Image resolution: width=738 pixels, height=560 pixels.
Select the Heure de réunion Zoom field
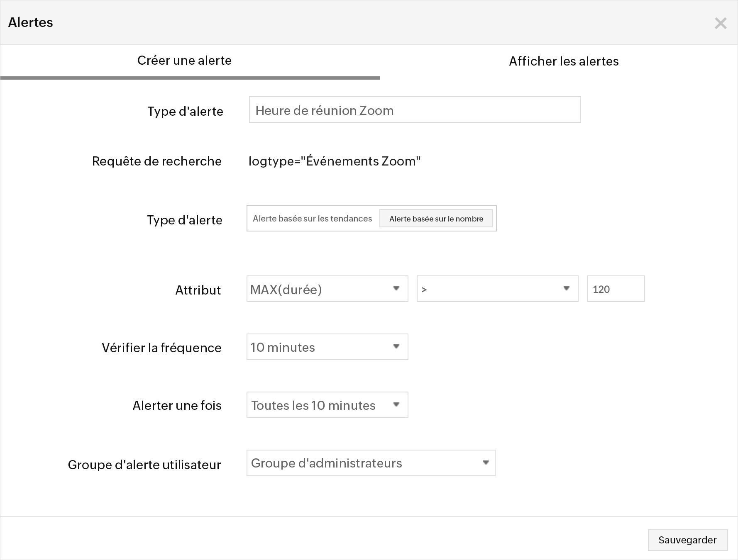coord(415,110)
